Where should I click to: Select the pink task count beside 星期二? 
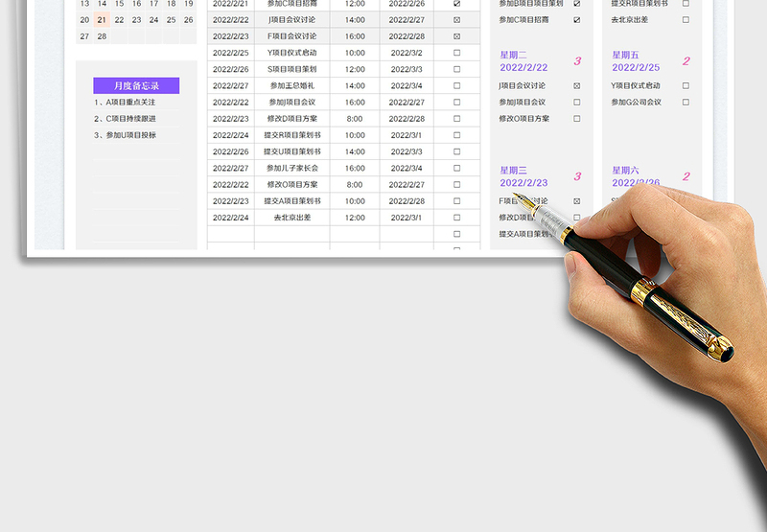(577, 61)
